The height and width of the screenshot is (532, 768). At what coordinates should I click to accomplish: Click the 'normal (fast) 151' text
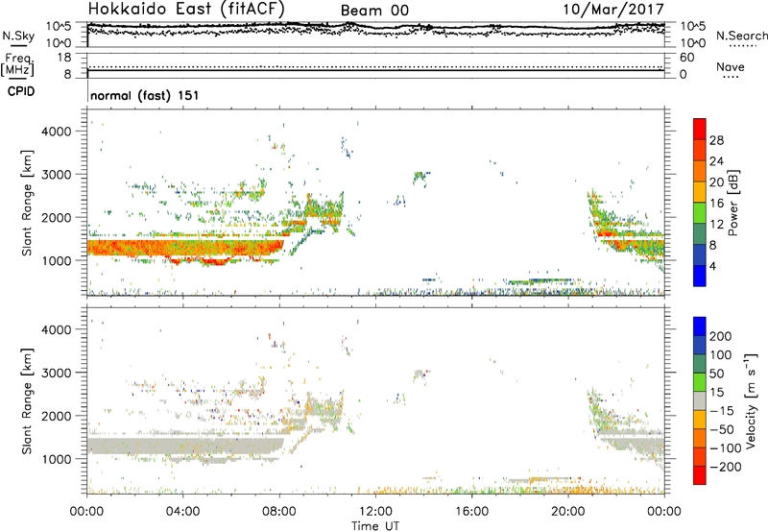click(145, 95)
